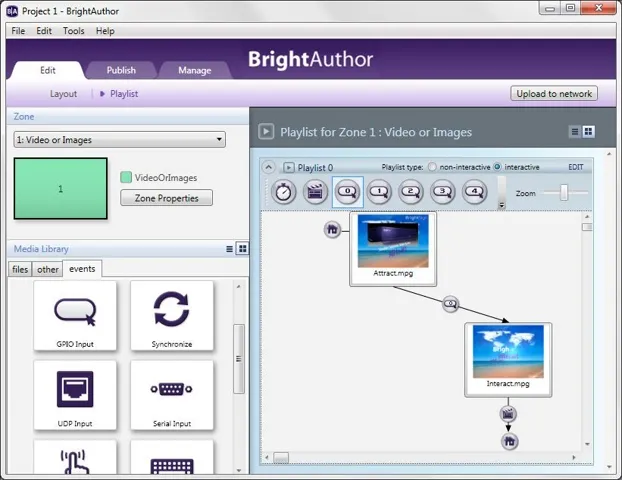Select GPIO button 4 event in toolbar
The width and height of the screenshot is (622, 480).
pyautogui.click(x=474, y=192)
